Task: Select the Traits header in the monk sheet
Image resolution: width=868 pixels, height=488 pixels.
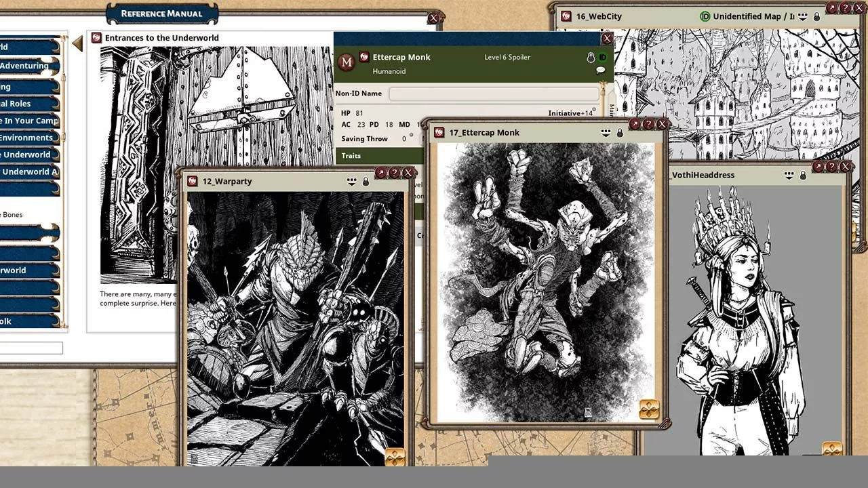Action: (380, 156)
